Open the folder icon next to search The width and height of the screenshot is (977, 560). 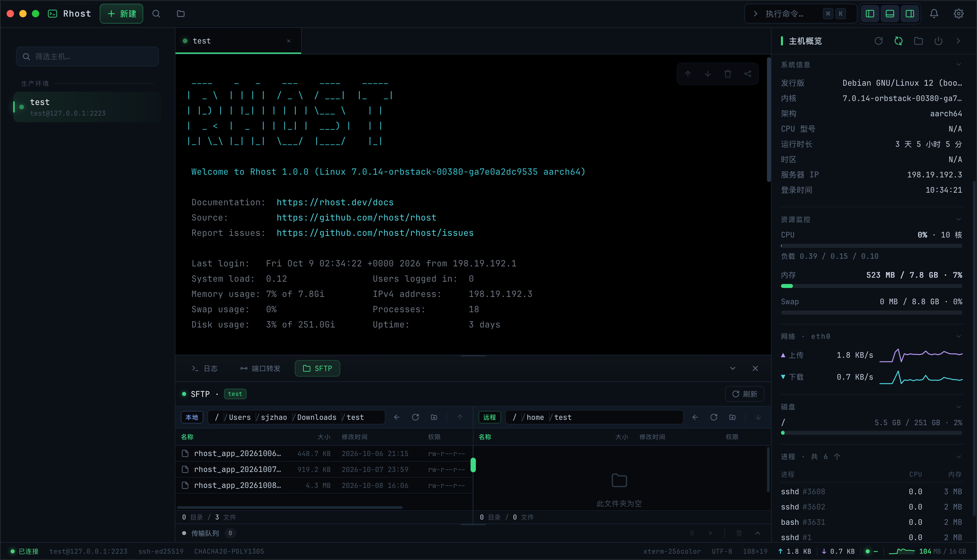pos(180,14)
